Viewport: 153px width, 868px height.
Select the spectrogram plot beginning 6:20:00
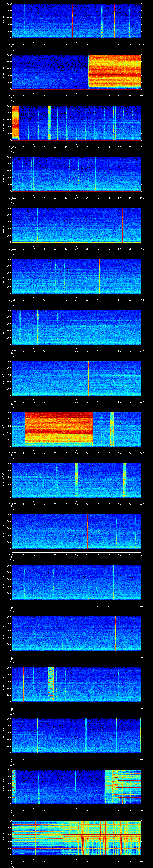(76, 633)
